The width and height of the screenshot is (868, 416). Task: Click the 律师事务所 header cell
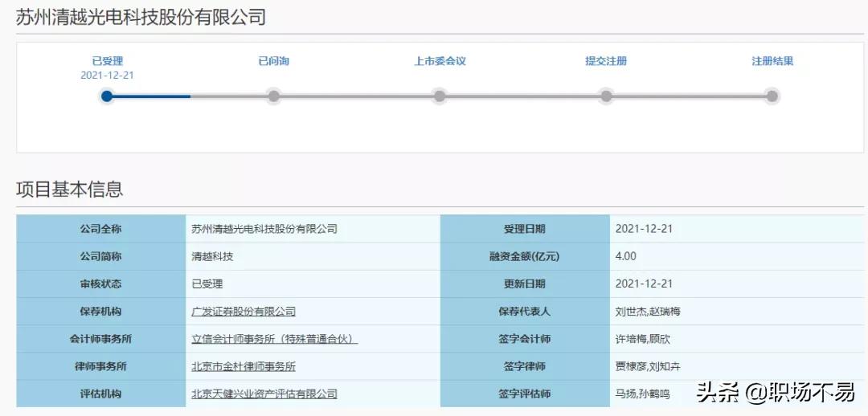pyautogui.click(x=100, y=366)
